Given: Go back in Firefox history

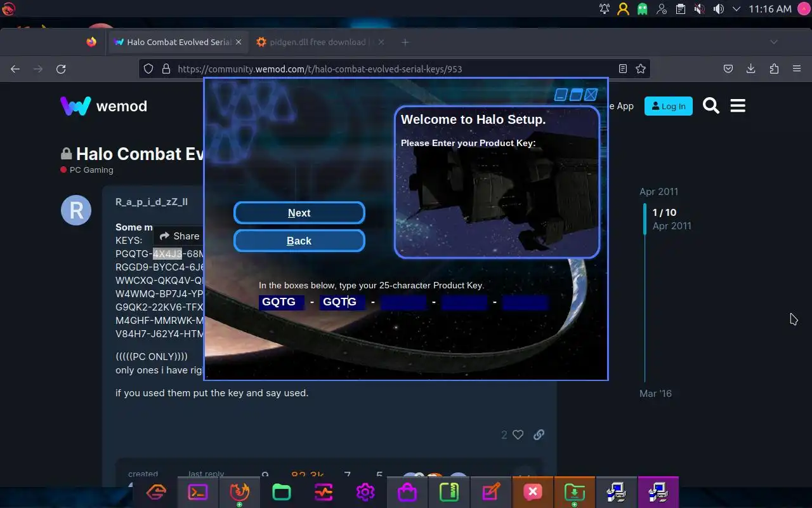Looking at the screenshot, I should tap(15, 69).
